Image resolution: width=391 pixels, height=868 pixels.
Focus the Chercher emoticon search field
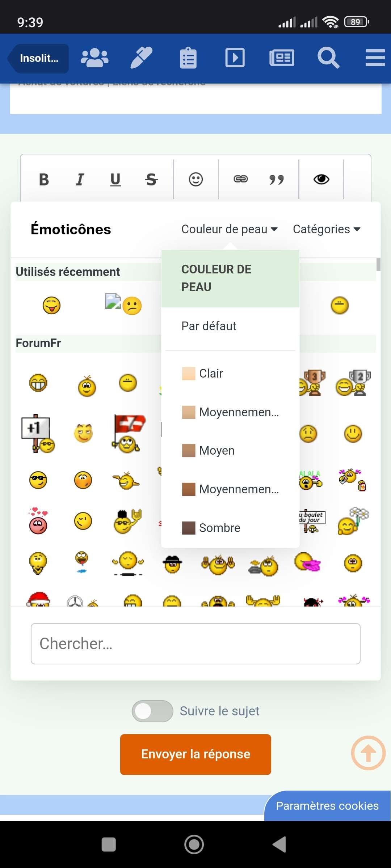click(x=195, y=644)
